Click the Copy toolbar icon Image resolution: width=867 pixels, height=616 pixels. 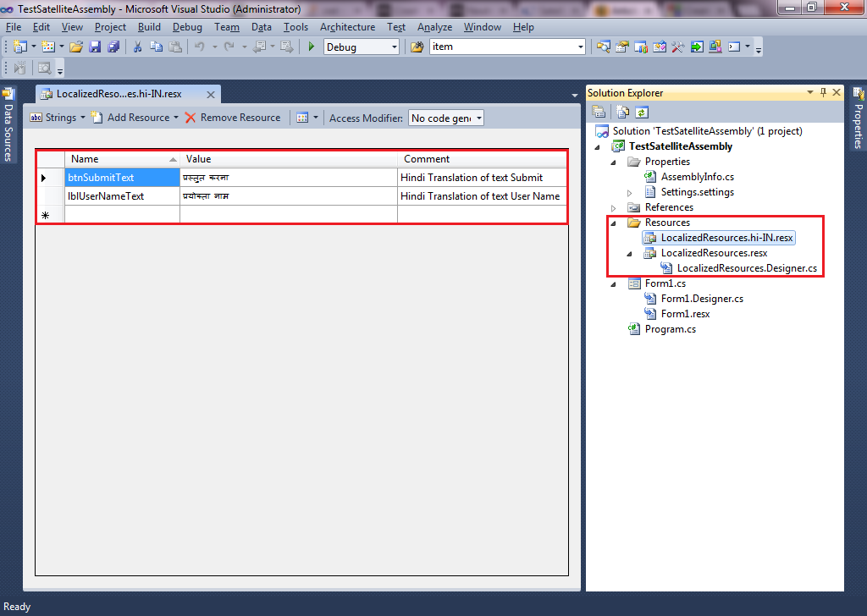[x=157, y=47]
